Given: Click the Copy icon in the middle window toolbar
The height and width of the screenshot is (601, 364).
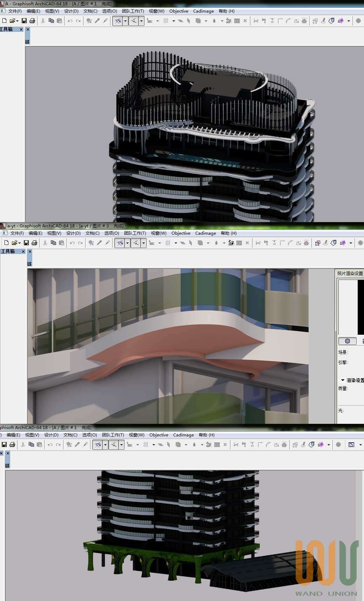Looking at the screenshot, I should [x=53, y=243].
